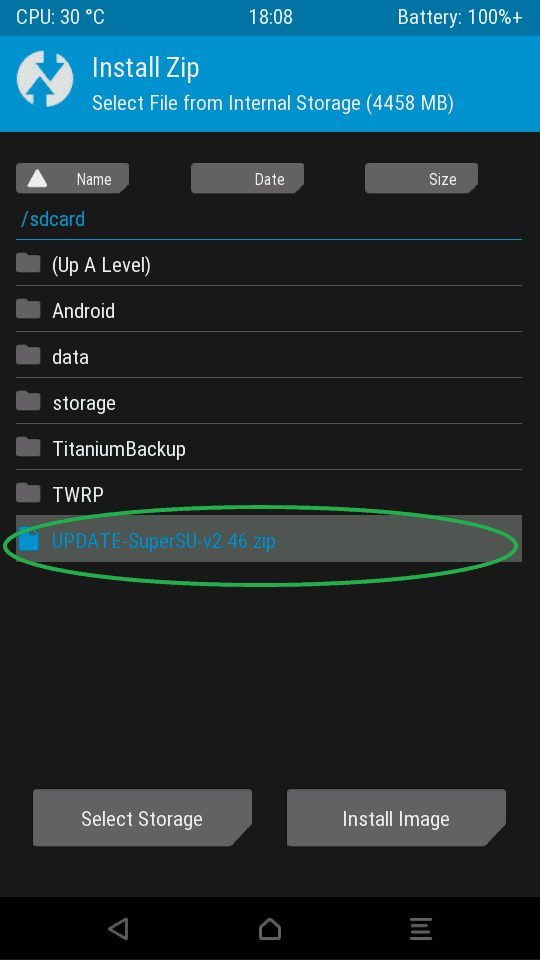Image resolution: width=540 pixels, height=960 pixels.
Task: Click the file icon of SuperSU zip
Action: 28,539
